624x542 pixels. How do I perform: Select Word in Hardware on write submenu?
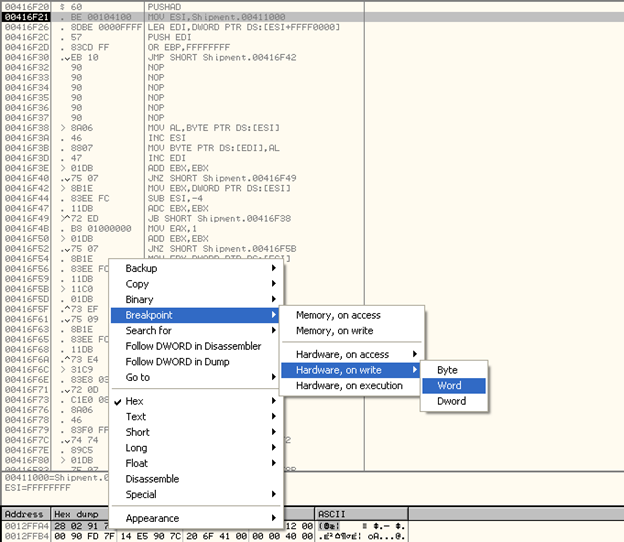(x=449, y=386)
